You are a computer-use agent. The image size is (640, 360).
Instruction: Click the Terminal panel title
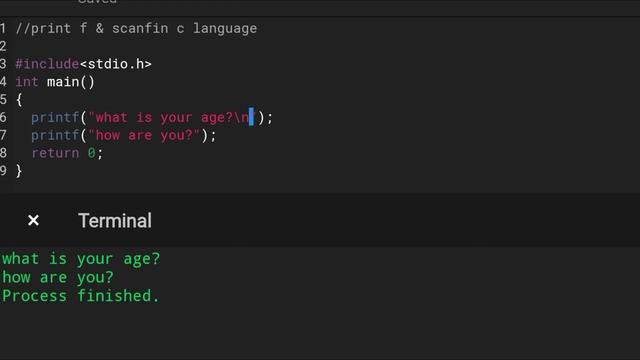coord(115,221)
